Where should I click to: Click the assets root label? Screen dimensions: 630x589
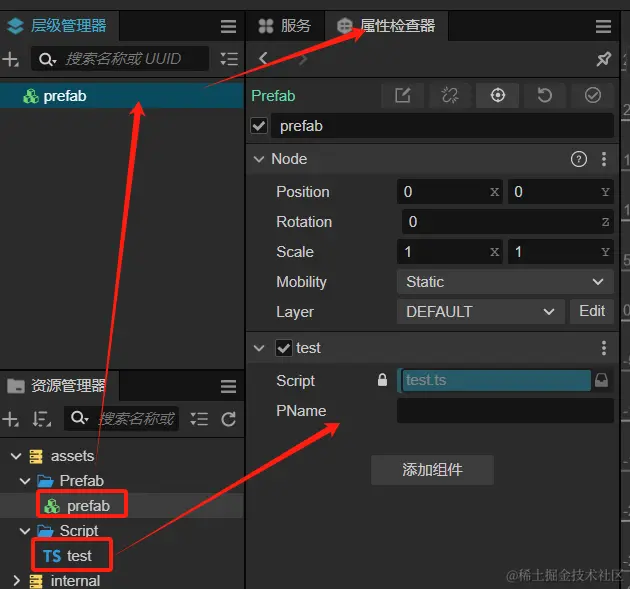tap(72, 456)
